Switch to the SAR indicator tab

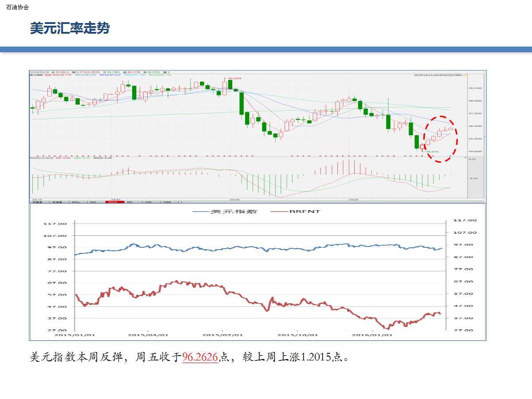click(148, 202)
